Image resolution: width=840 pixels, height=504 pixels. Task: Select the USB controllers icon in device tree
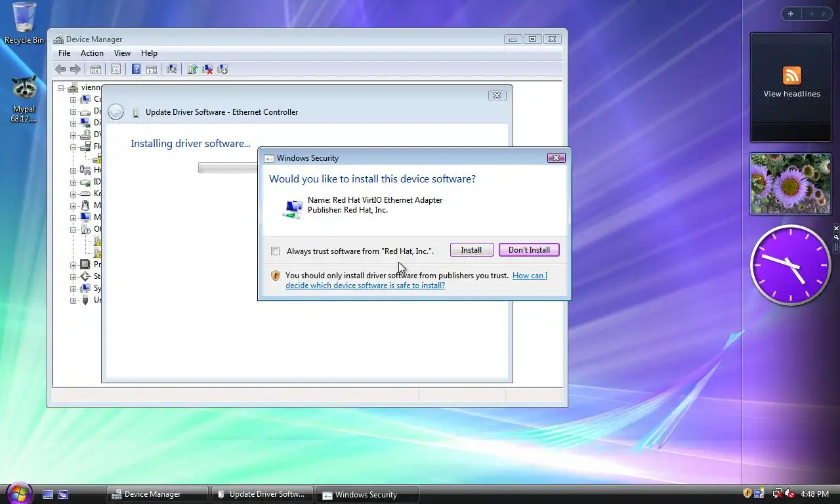pyautogui.click(x=85, y=300)
